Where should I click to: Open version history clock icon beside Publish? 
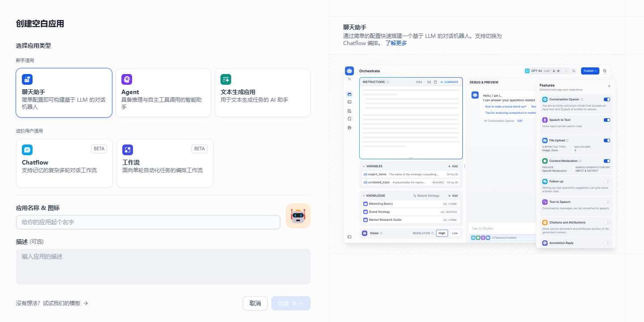605,70
